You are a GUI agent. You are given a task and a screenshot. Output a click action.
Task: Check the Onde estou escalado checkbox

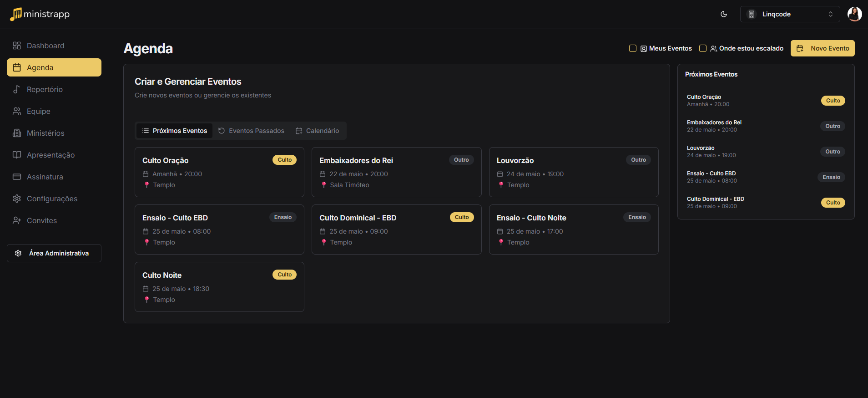pyautogui.click(x=702, y=48)
